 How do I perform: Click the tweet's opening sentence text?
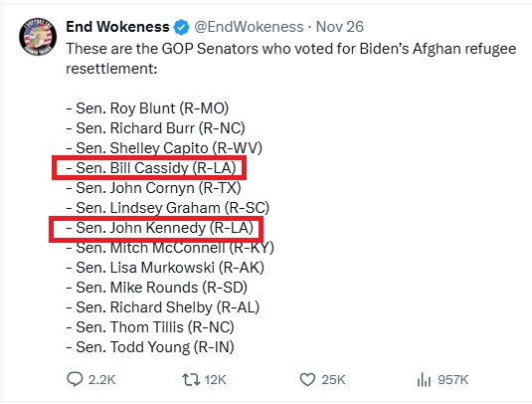pos(291,59)
